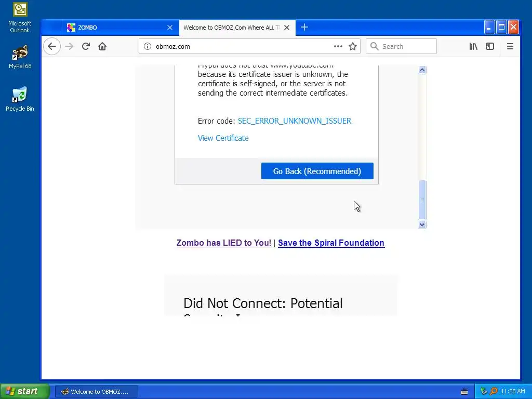Go back with the browser back arrow
This screenshot has height=399, width=532.
[x=52, y=46]
